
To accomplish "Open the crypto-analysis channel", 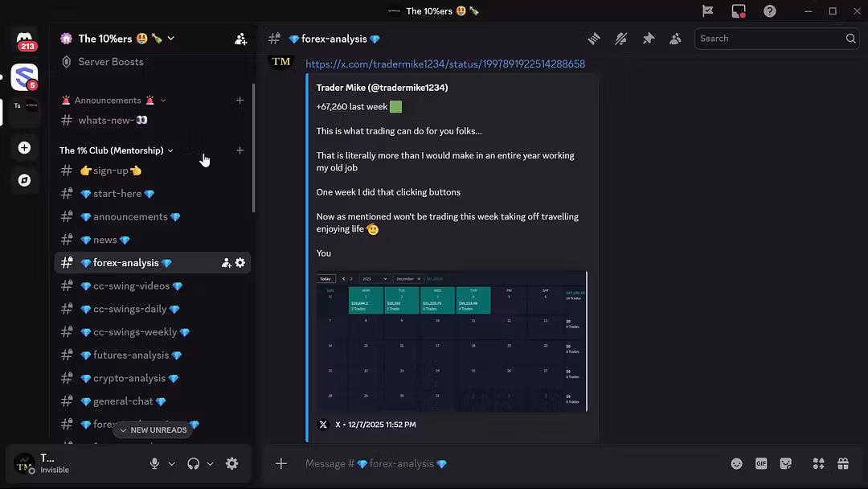I will [129, 378].
